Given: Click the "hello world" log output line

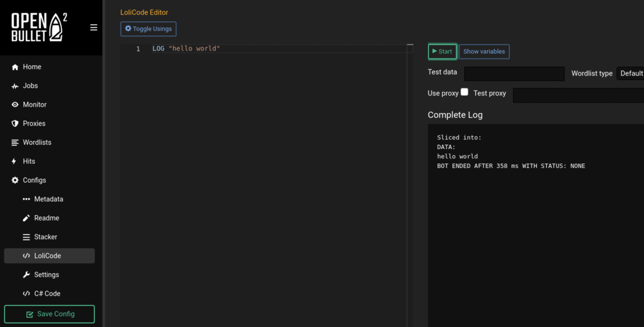Looking at the screenshot, I should [457, 157].
